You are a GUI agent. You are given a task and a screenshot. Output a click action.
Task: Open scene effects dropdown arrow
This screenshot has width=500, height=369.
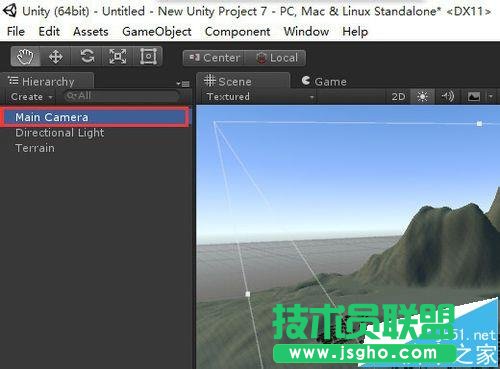tap(491, 97)
